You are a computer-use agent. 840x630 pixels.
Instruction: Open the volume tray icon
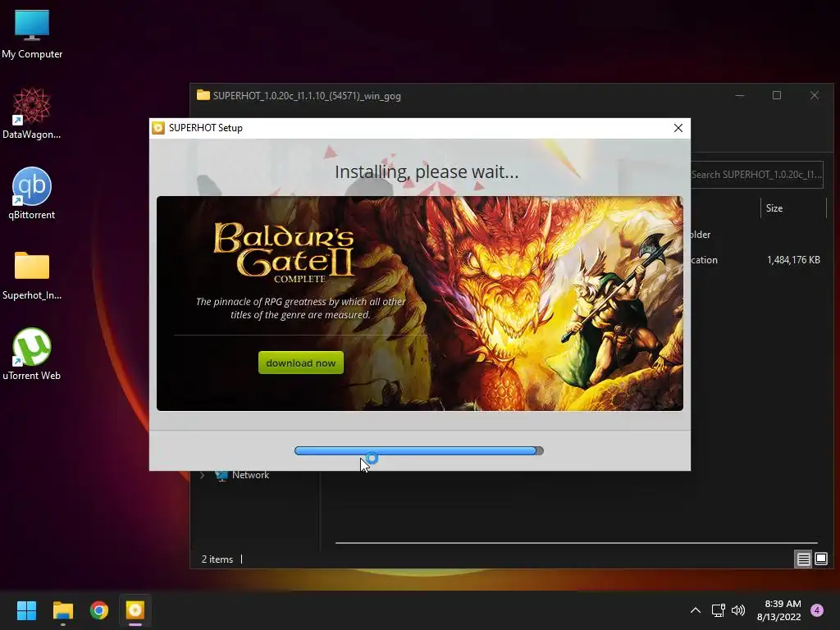pyautogui.click(x=738, y=610)
